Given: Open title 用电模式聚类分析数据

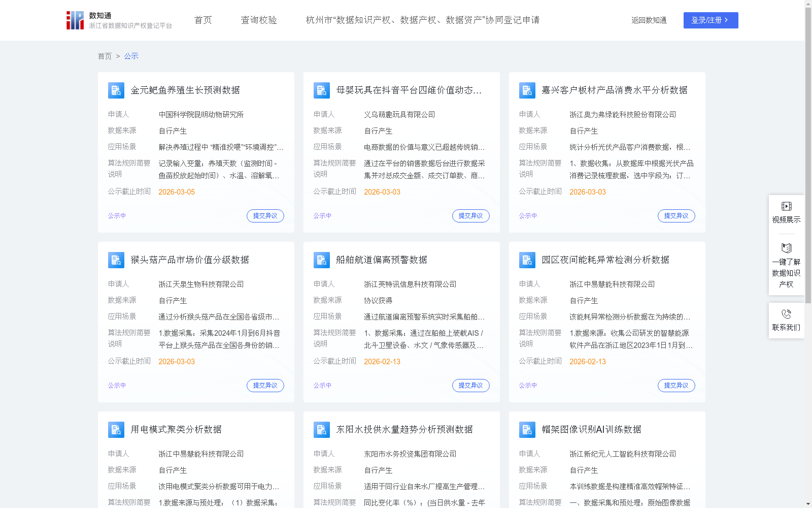Looking at the screenshot, I should tap(176, 430).
